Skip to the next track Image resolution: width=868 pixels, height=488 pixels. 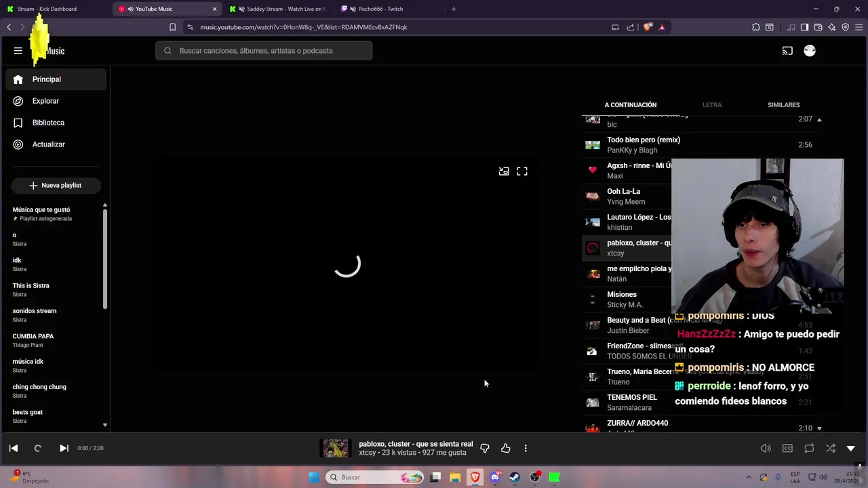click(x=64, y=448)
